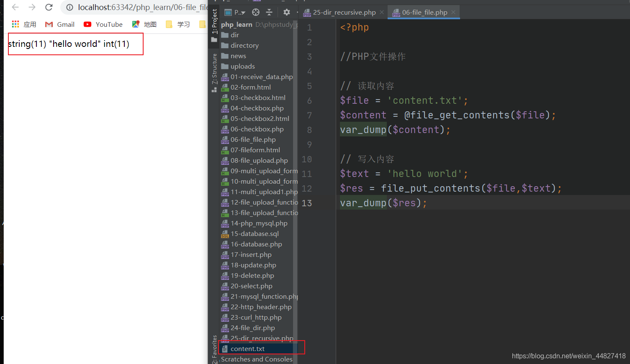
Task: Select 07-fileform.html in project tree
Action: (x=251, y=150)
